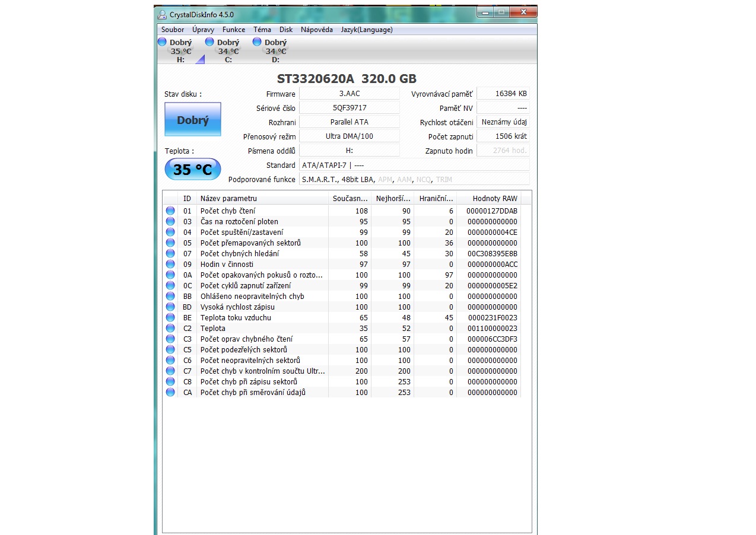Viewport: 756px width, 535px height.
Task: Click status icon for Počet chybných hledání
Action: (x=170, y=253)
